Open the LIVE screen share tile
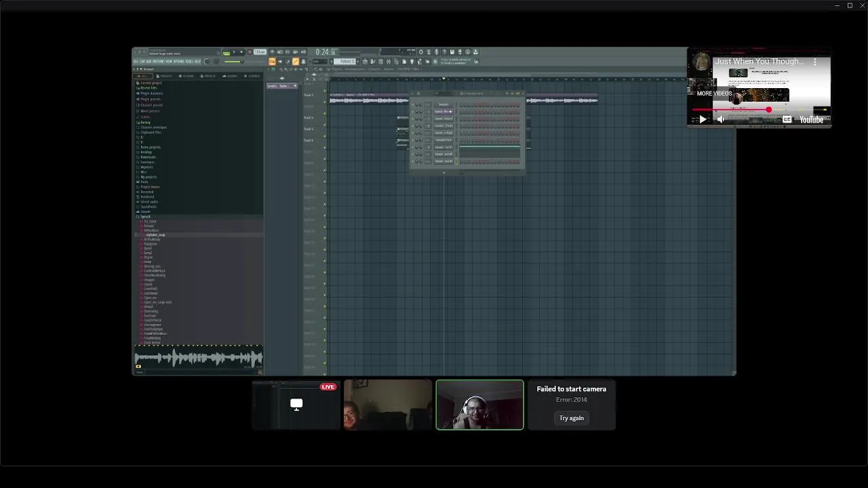Viewport: 868px width, 488px height. point(296,405)
